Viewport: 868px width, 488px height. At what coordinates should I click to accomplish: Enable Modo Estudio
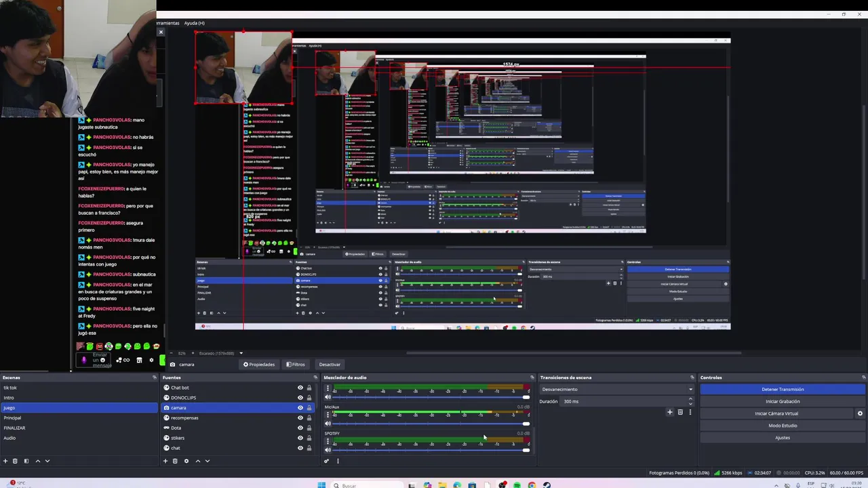click(783, 426)
